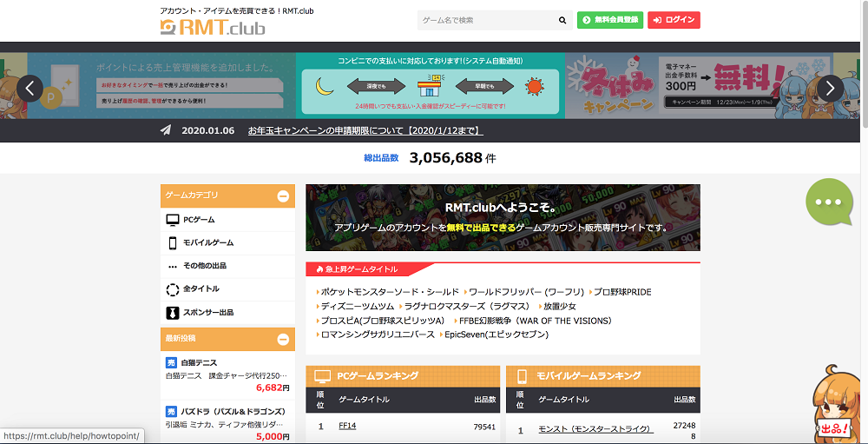Open the 冬休みキャンペーン banner

pyautogui.click(x=699, y=85)
